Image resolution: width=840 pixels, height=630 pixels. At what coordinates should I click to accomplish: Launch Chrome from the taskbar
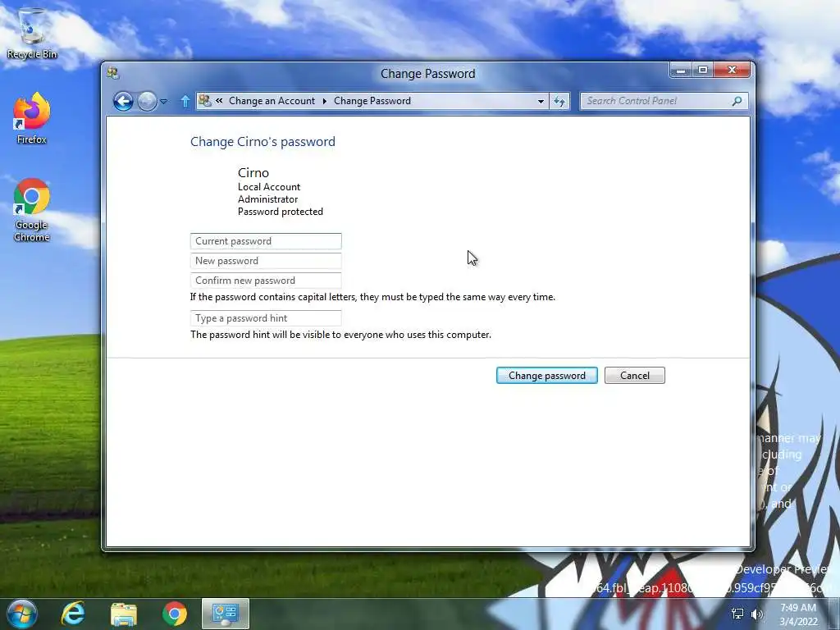pos(175,614)
